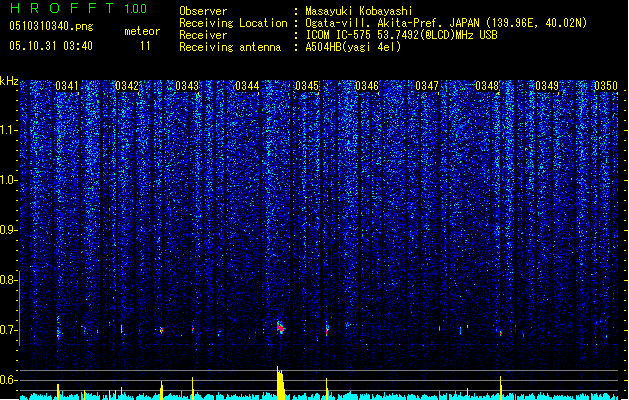Click the 0343 time marker

[x=187, y=86]
